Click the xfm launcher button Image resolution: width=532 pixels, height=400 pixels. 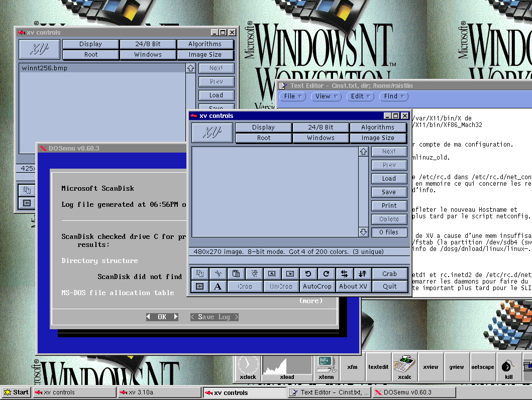click(x=353, y=367)
